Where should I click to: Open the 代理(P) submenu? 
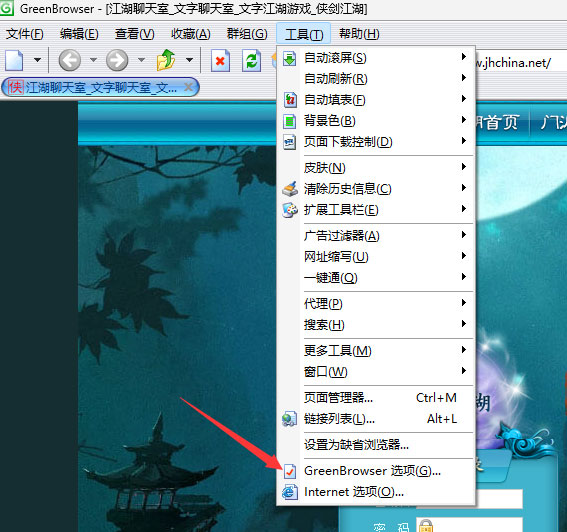tap(376, 303)
